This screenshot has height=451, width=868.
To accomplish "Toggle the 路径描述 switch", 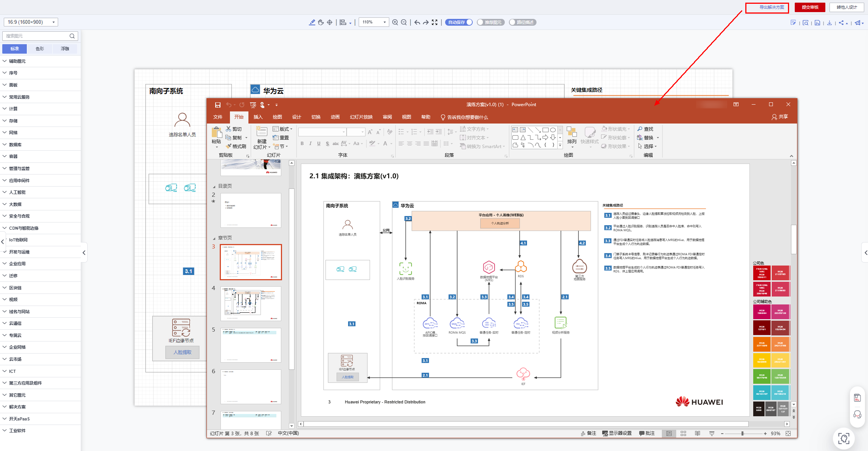I will click(523, 22).
